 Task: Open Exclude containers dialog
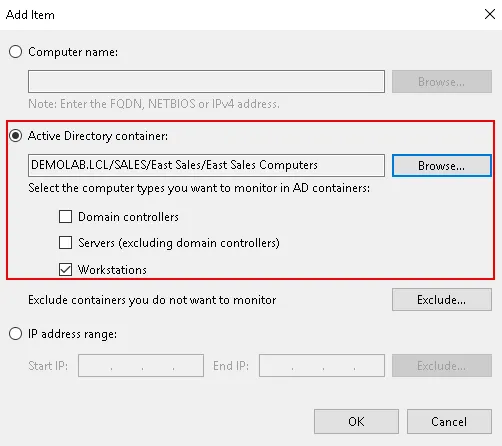tap(442, 300)
